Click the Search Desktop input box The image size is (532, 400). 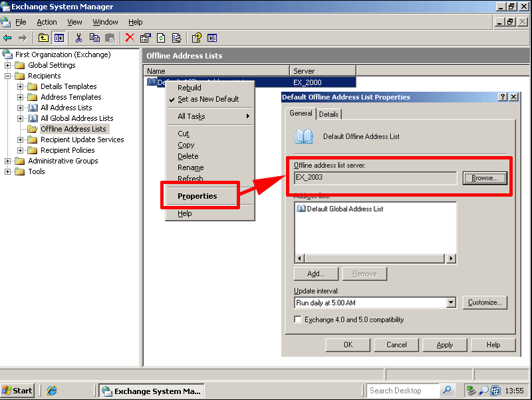tap(403, 391)
